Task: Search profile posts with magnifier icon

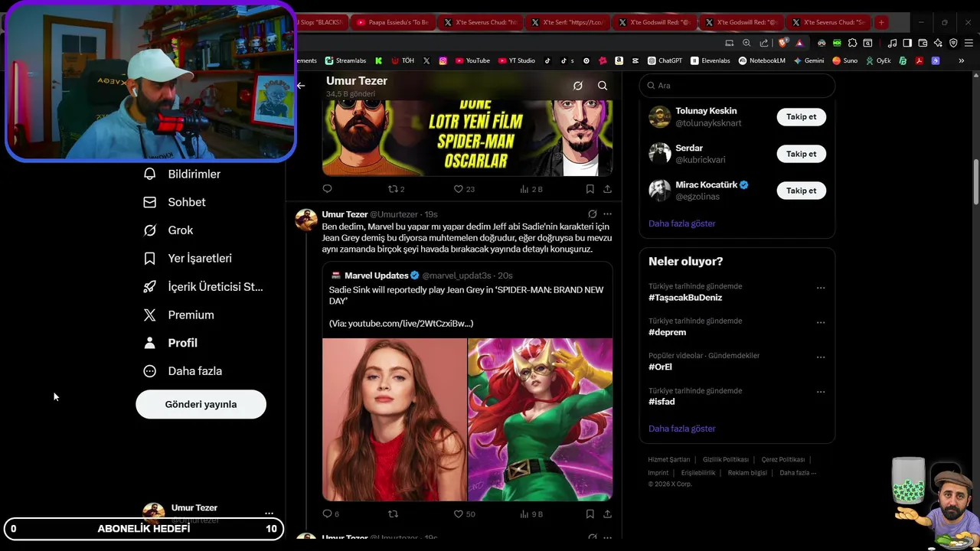Action: coord(603,86)
